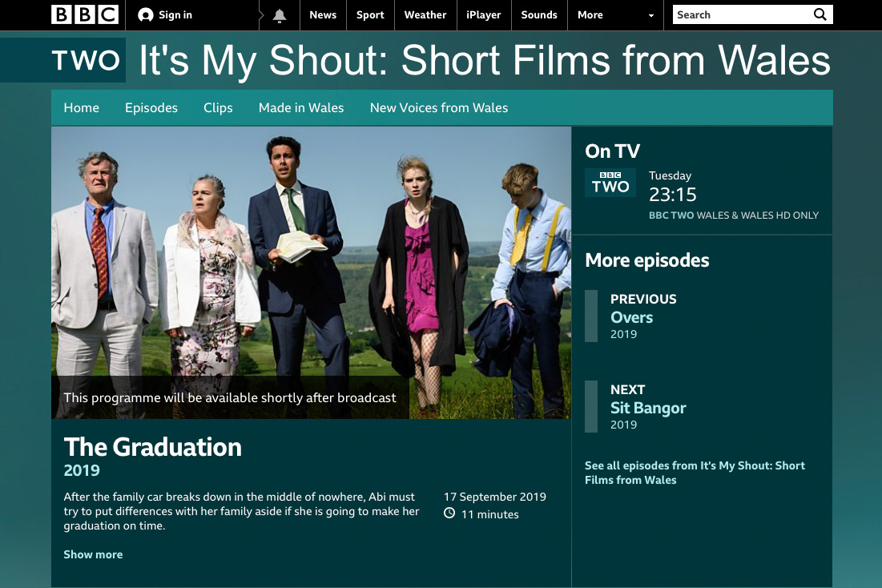This screenshot has height=588, width=882.
Task: Click the TWO channel badge beside the programme title
Action: tap(86, 60)
